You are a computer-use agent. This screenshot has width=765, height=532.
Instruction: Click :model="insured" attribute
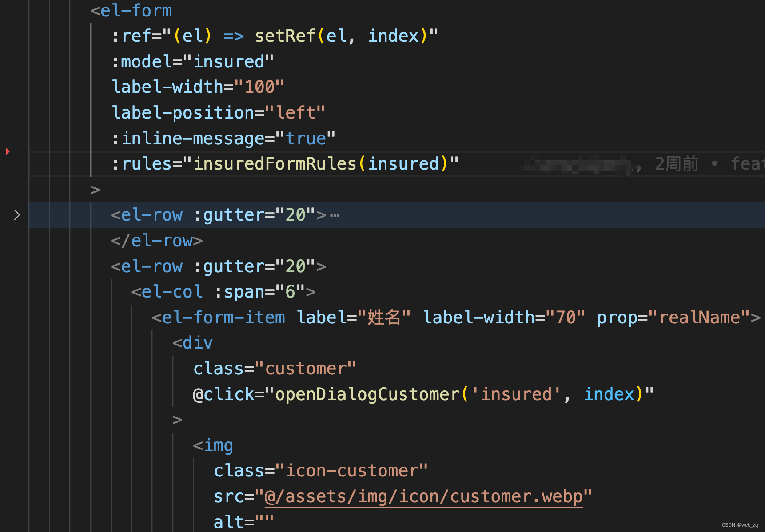point(193,62)
